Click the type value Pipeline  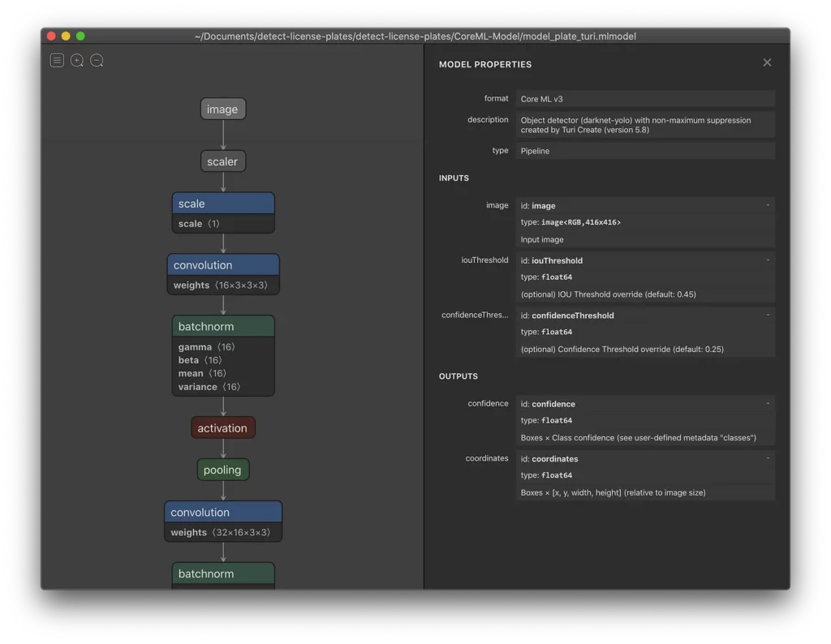[x=645, y=151]
